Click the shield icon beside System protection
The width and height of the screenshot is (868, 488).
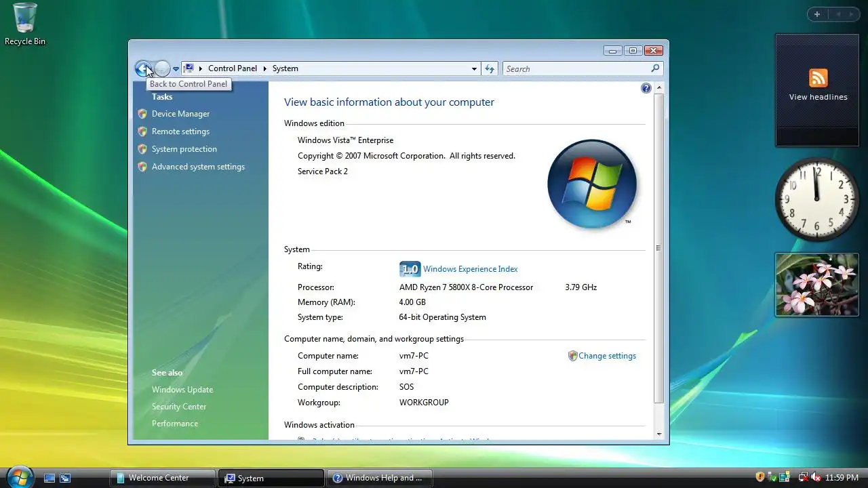(x=142, y=149)
